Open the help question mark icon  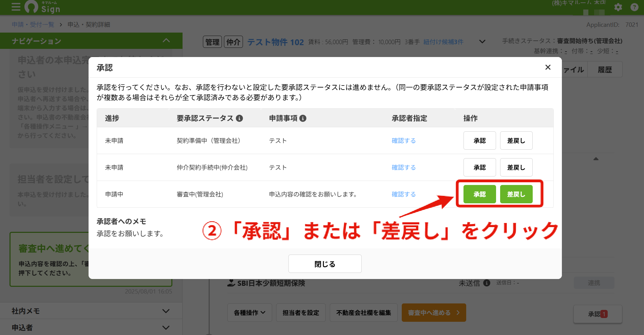pyautogui.click(x=634, y=7)
